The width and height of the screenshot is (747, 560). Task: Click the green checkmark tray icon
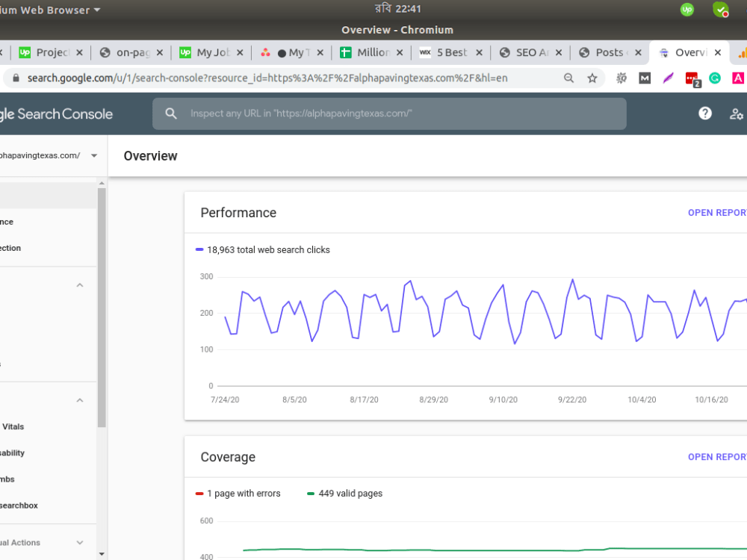click(720, 9)
